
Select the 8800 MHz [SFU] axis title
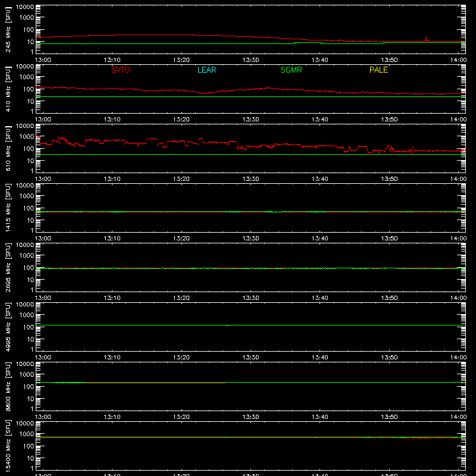[x=8, y=386]
